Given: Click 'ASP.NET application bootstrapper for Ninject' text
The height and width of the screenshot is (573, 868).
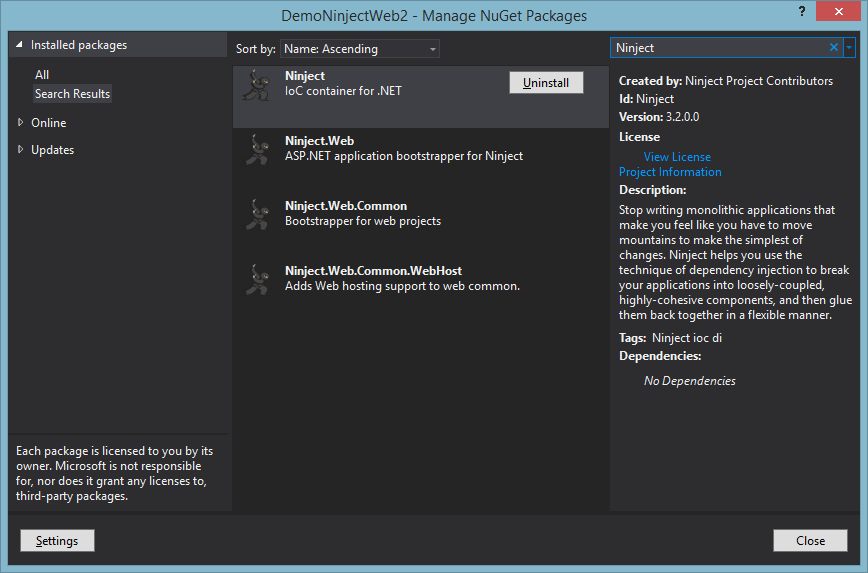Looking at the screenshot, I should pos(404,156).
